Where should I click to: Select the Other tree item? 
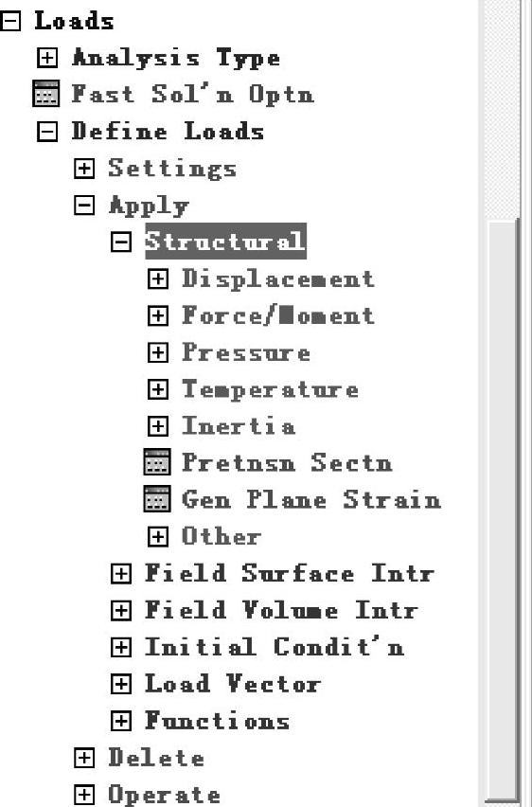222,537
